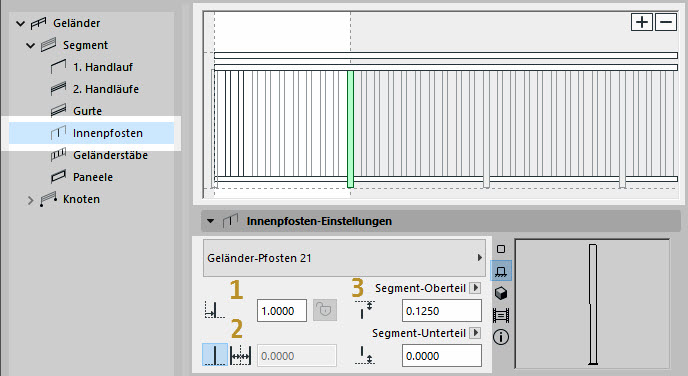
Task: Select the green highlighted post in preview
Action: pyautogui.click(x=350, y=129)
